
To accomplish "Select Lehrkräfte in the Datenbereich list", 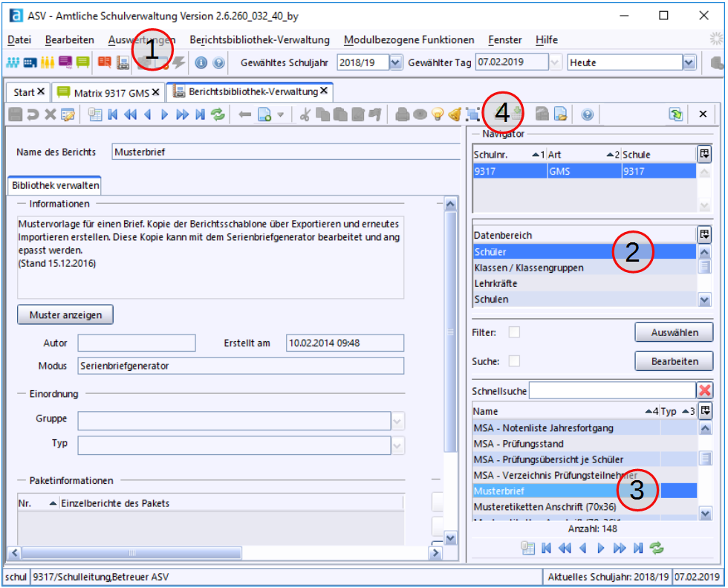I will [585, 283].
